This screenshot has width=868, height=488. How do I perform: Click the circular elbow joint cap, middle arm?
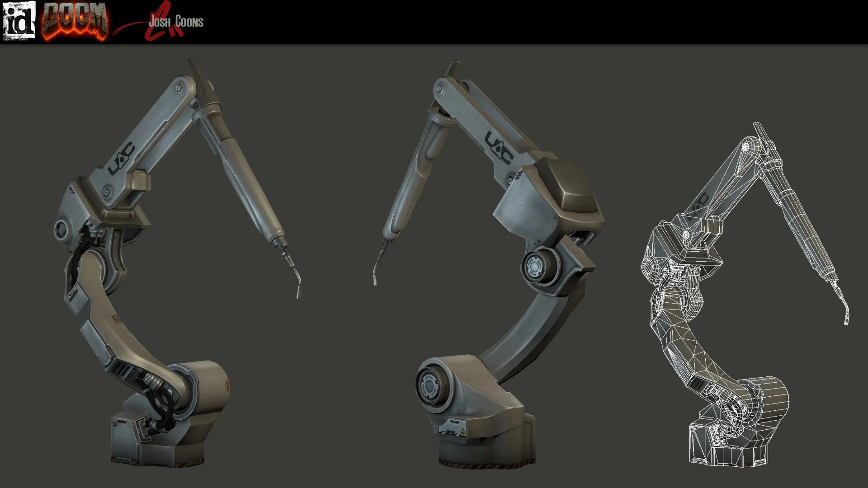[x=534, y=267]
